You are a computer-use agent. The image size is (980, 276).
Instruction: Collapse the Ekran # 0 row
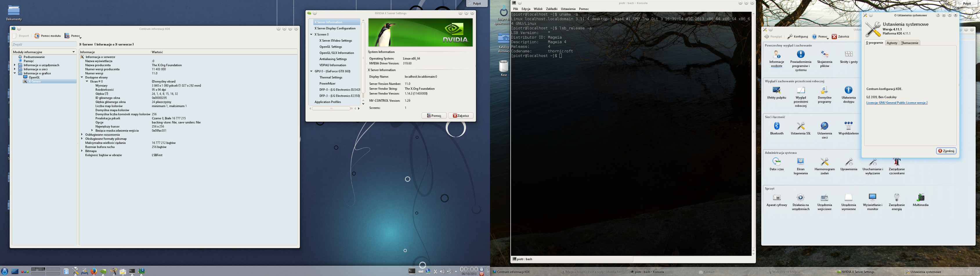(x=87, y=82)
